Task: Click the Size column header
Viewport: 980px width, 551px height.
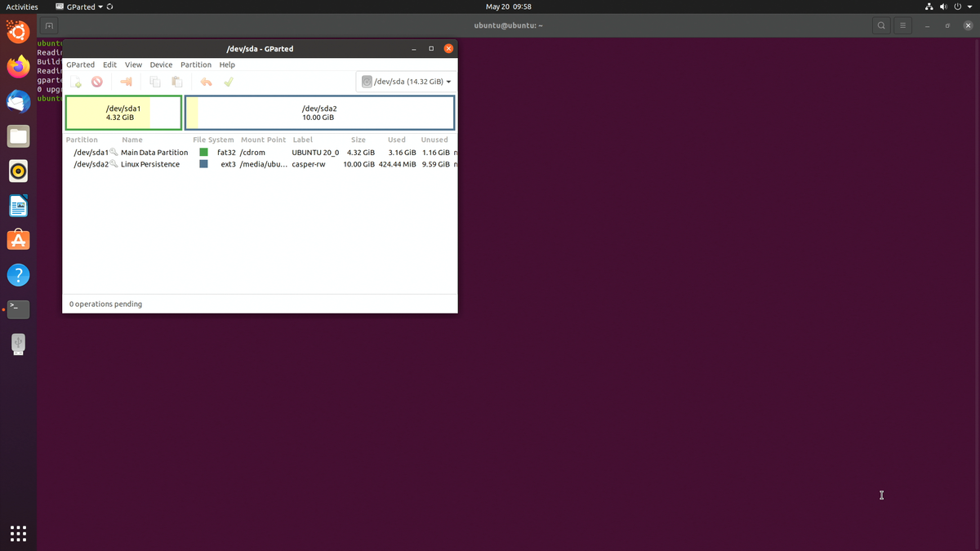Action: click(x=359, y=140)
